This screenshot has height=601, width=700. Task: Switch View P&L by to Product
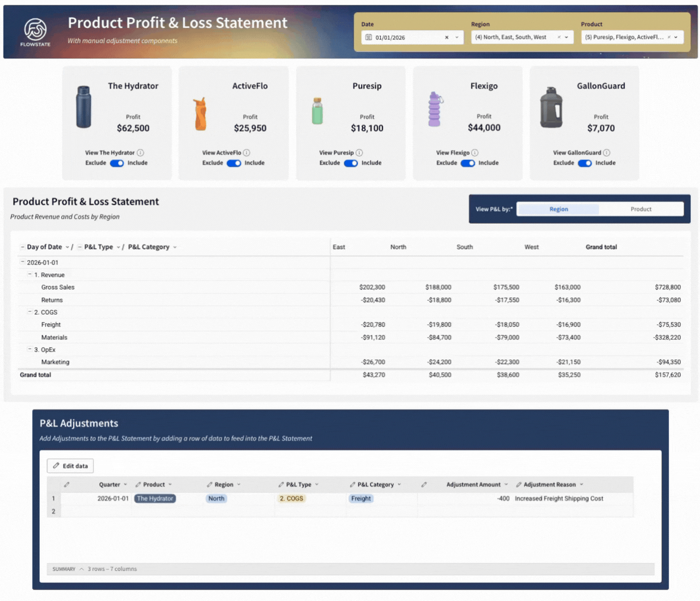click(x=641, y=209)
